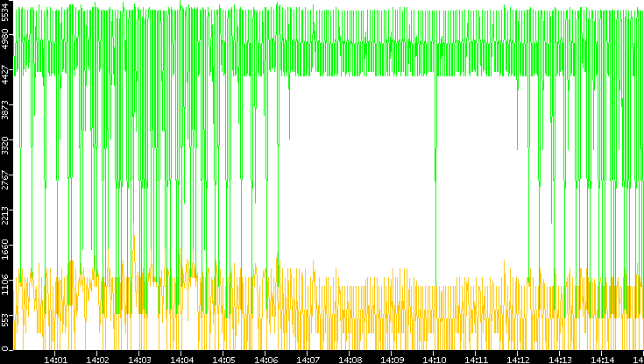The width and height of the screenshot is (644, 364).
Task: Click the 1106 y-axis label
Action: click(x=5, y=282)
